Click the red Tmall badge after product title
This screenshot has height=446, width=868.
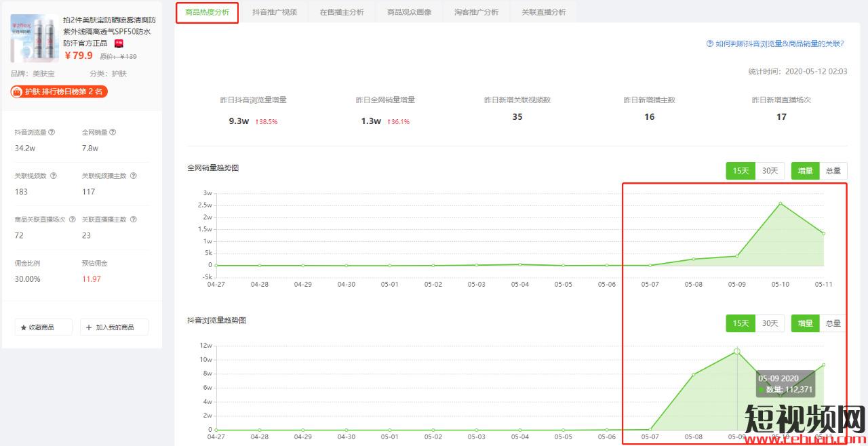[119, 43]
